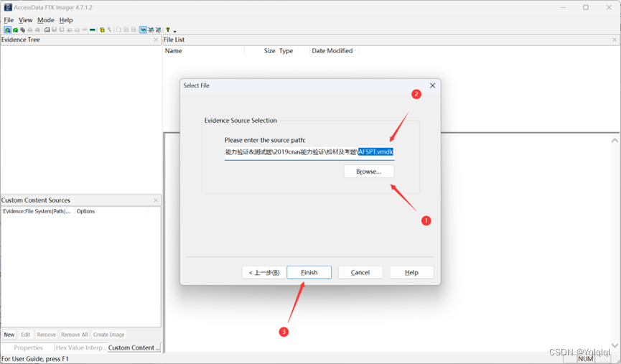This screenshot has width=621, height=364.
Task: Maximize the FTK Imager window
Action: click(586, 7)
